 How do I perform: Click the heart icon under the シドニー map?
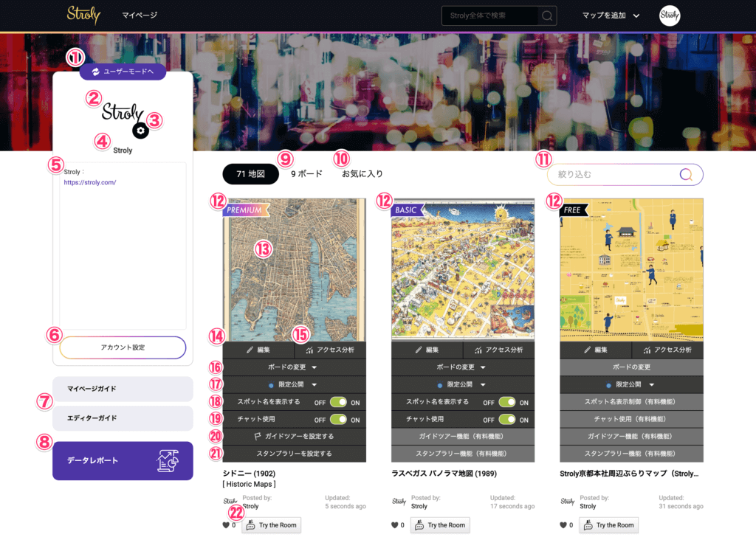(x=226, y=525)
